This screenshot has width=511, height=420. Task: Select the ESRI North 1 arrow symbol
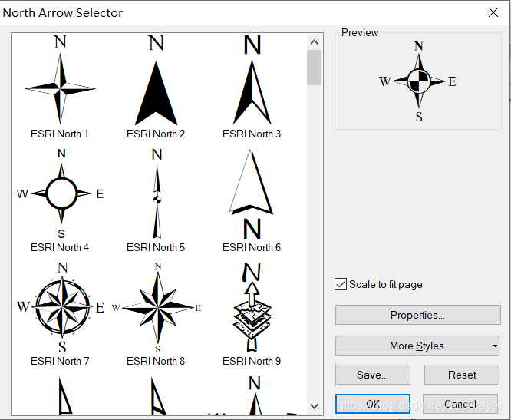pos(60,80)
